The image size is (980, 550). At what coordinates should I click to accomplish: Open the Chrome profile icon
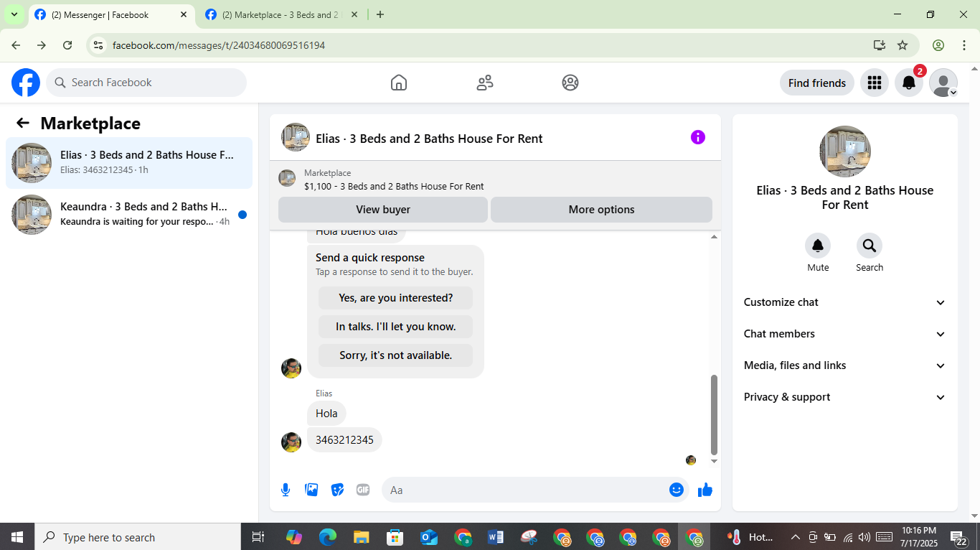point(938,45)
